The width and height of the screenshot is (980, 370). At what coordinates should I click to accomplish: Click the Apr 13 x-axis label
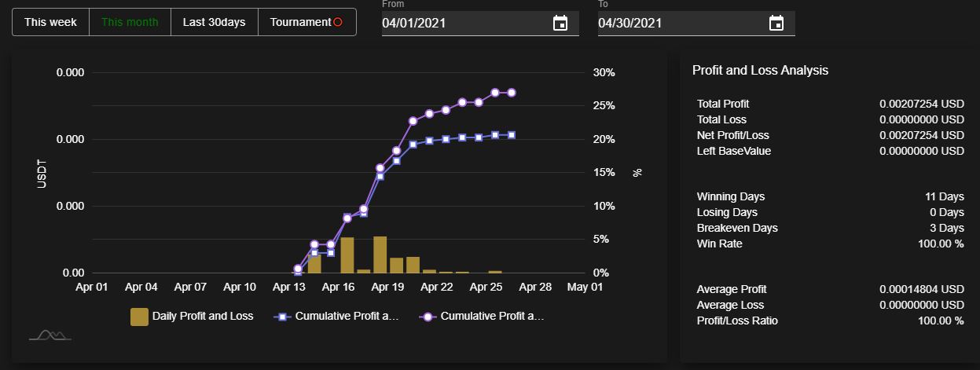pyautogui.click(x=289, y=288)
